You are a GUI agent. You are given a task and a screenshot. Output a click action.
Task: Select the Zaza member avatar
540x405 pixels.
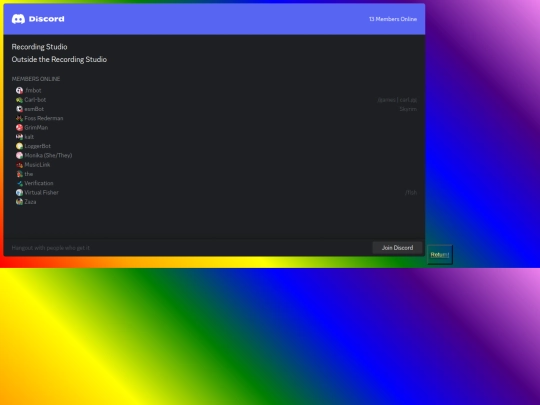tap(19, 202)
